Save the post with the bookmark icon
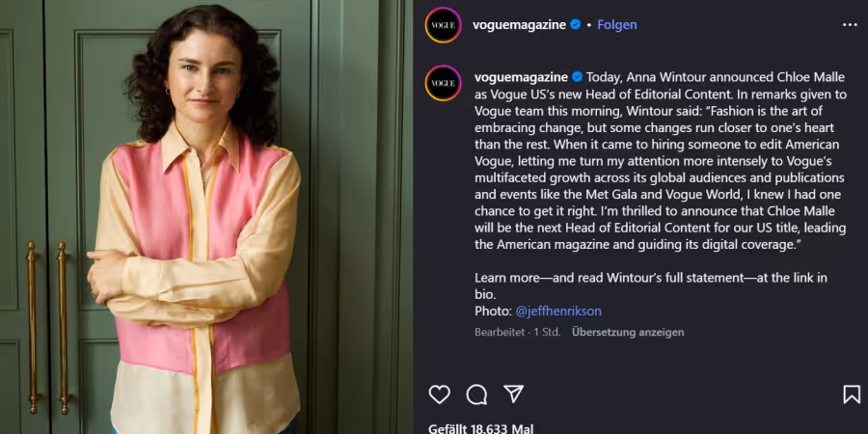Screen dimensions: 868x434 pyautogui.click(x=852, y=394)
